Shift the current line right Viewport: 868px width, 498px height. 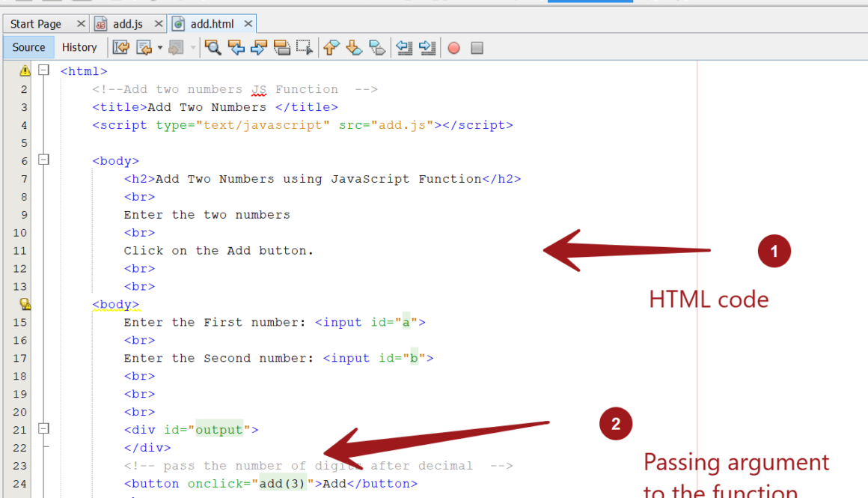pos(427,47)
